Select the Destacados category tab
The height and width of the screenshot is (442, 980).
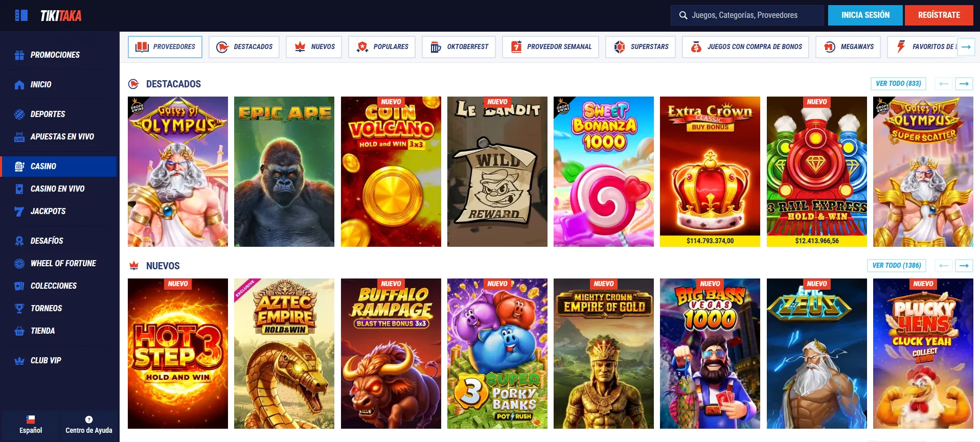tap(244, 47)
